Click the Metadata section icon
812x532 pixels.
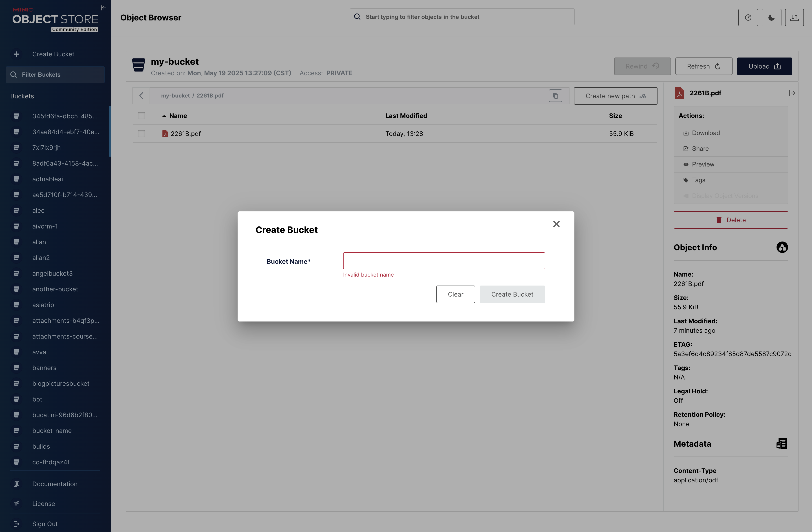pyautogui.click(x=782, y=444)
